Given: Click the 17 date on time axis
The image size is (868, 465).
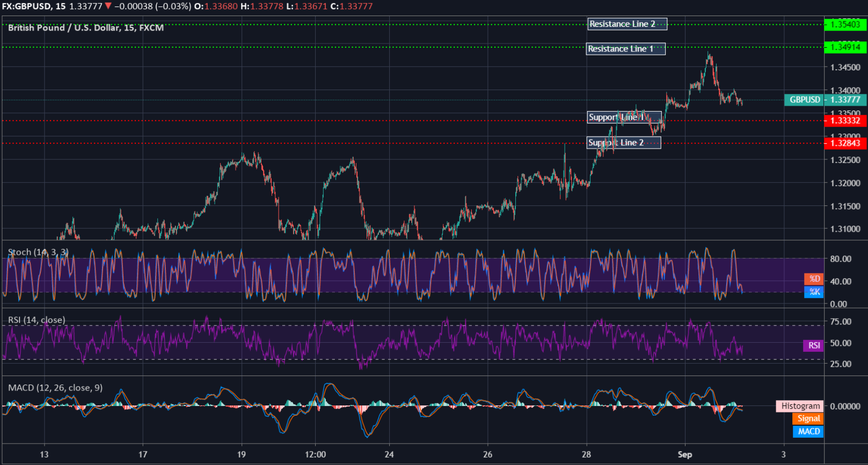Looking at the screenshot, I should pos(143,454).
